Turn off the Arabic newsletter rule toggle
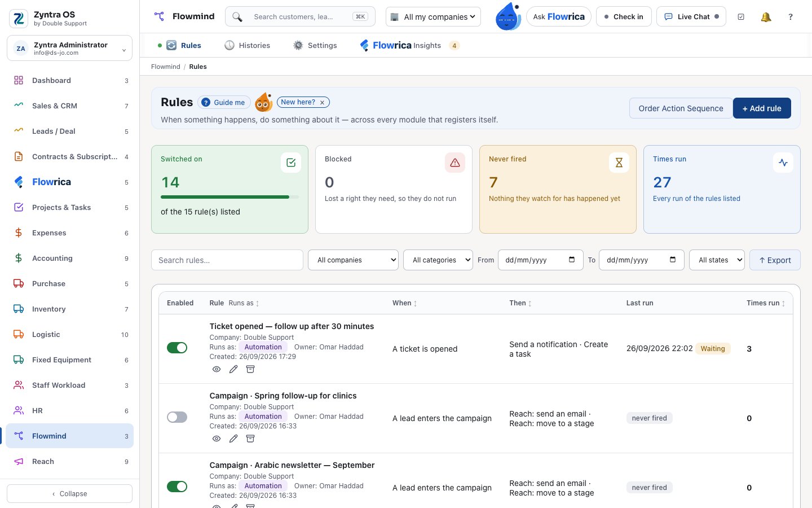Image resolution: width=812 pixels, height=508 pixels. [177, 487]
